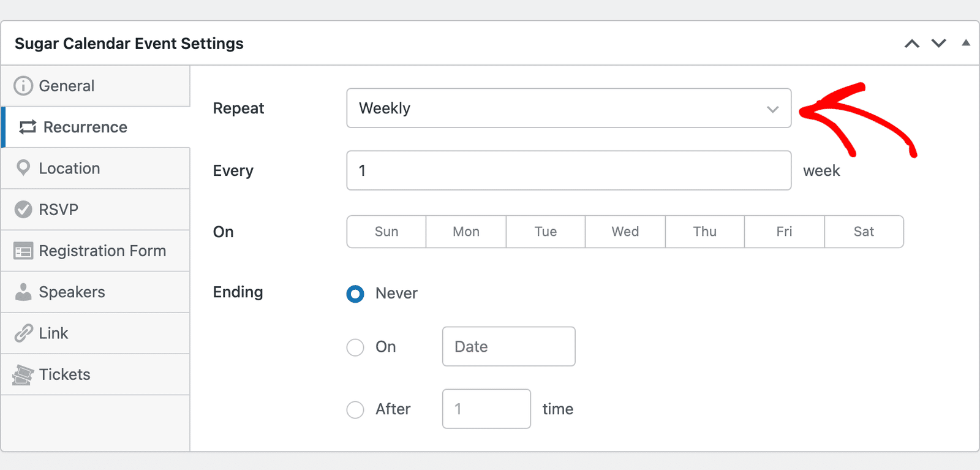Toggle Wed in the weekday selector
This screenshot has height=470, width=980.
tap(625, 232)
